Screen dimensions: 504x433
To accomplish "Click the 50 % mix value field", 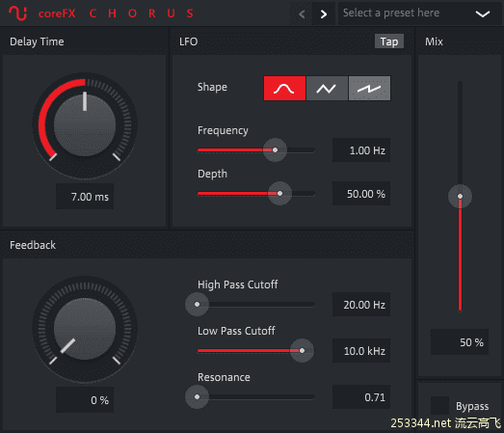I will pos(460,342).
